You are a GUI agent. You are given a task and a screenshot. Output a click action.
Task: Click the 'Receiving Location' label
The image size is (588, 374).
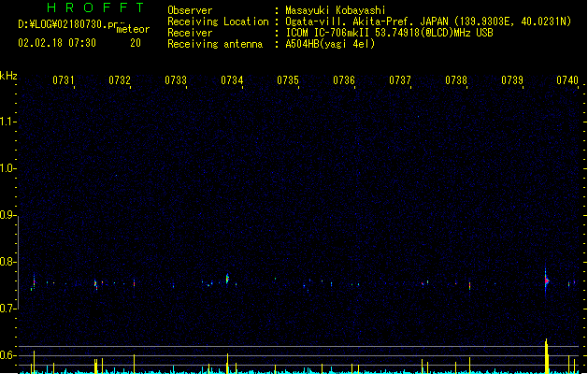(x=218, y=22)
